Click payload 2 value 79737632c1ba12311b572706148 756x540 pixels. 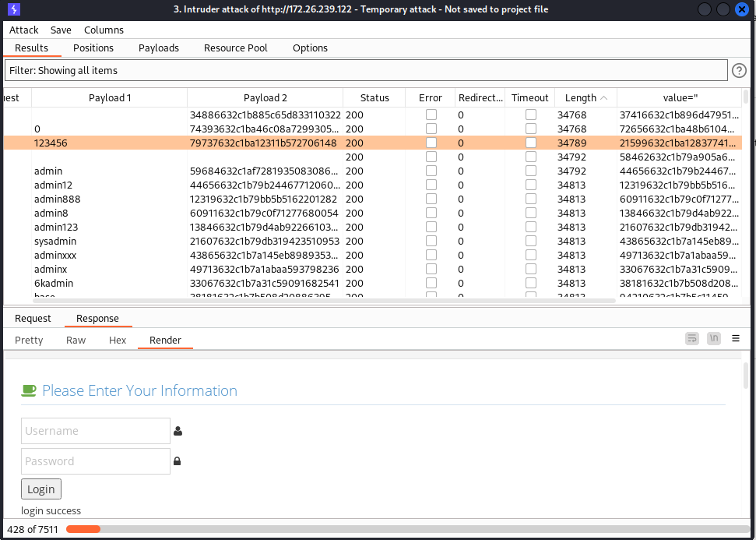point(263,143)
